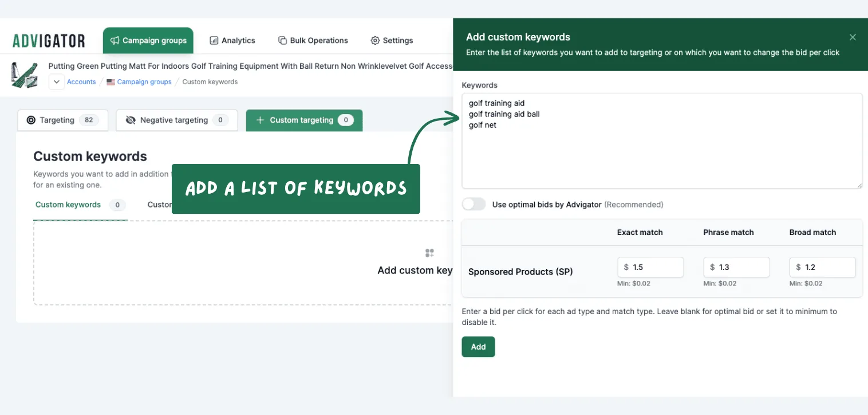Click the crossed-eye Negative targeting icon
The width and height of the screenshot is (868, 415).
coord(131,120)
